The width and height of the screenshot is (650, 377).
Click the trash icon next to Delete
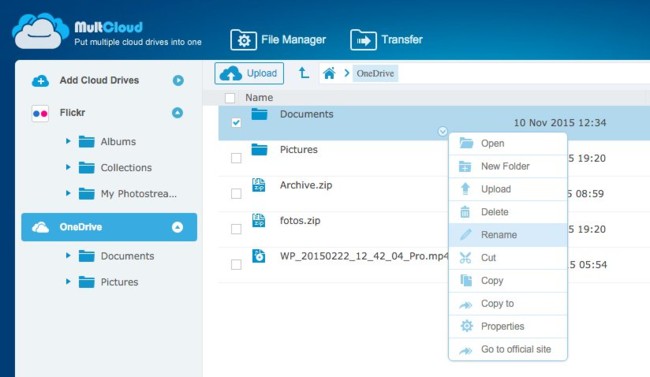point(465,212)
